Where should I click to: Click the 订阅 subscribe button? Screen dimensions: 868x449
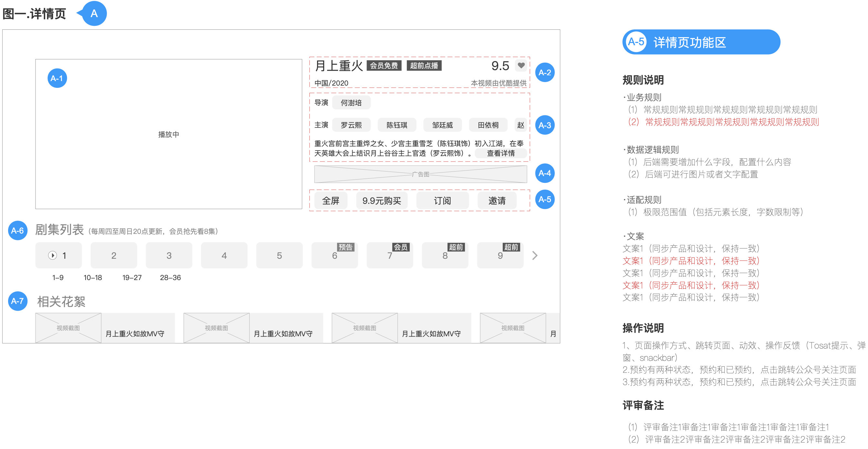[442, 201]
